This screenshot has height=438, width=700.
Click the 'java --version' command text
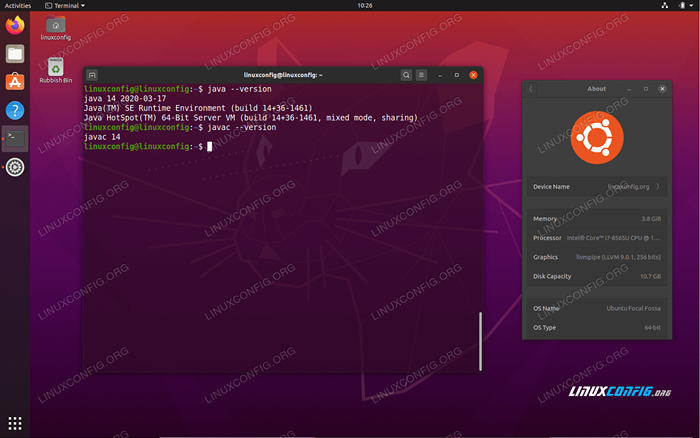coord(239,89)
